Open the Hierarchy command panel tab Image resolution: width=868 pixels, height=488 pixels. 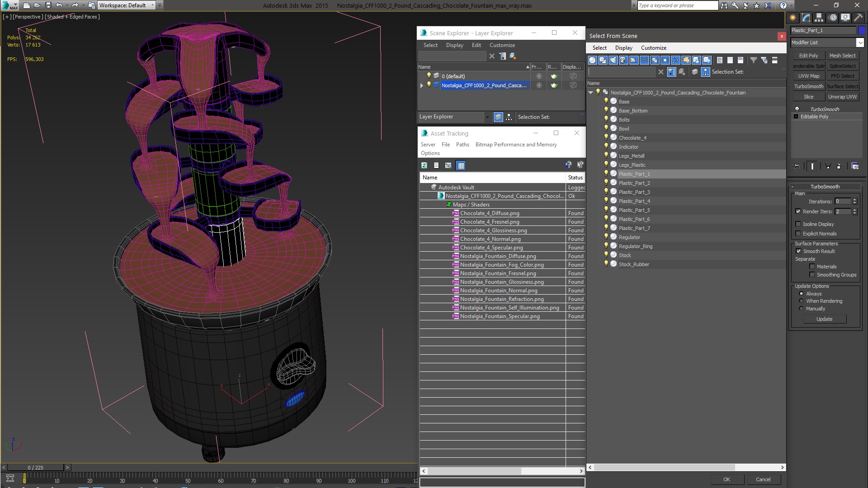pyautogui.click(x=819, y=18)
